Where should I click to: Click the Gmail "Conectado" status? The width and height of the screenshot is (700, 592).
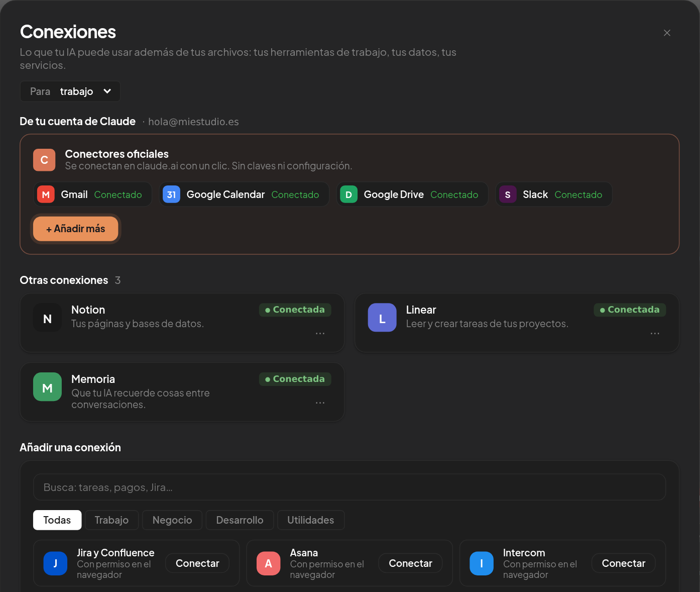click(x=118, y=194)
